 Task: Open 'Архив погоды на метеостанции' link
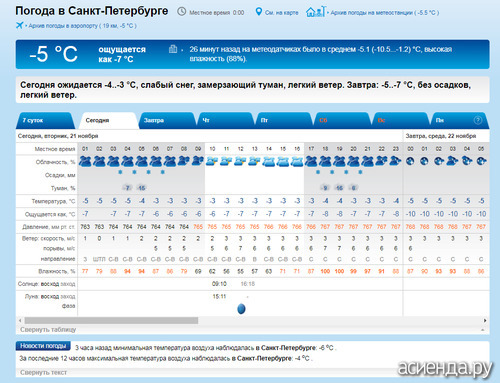[385, 13]
